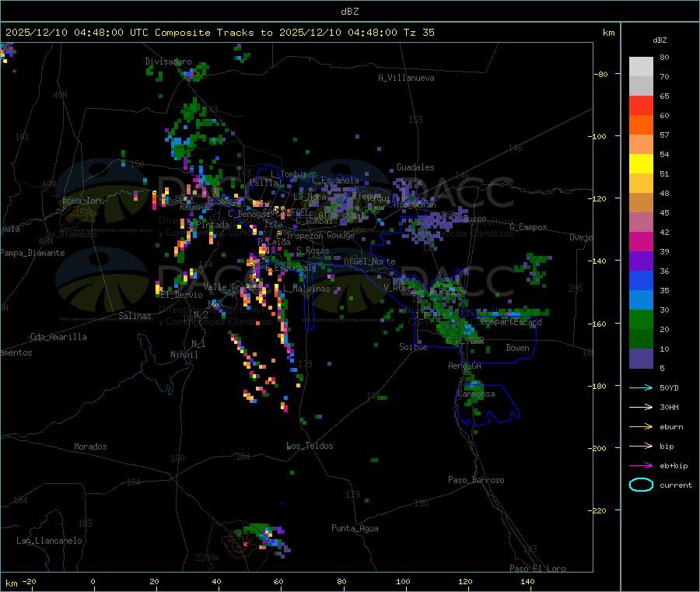Screen dimensions: 700x592
Task: Click the Divisadero map label
Action: pos(168,61)
